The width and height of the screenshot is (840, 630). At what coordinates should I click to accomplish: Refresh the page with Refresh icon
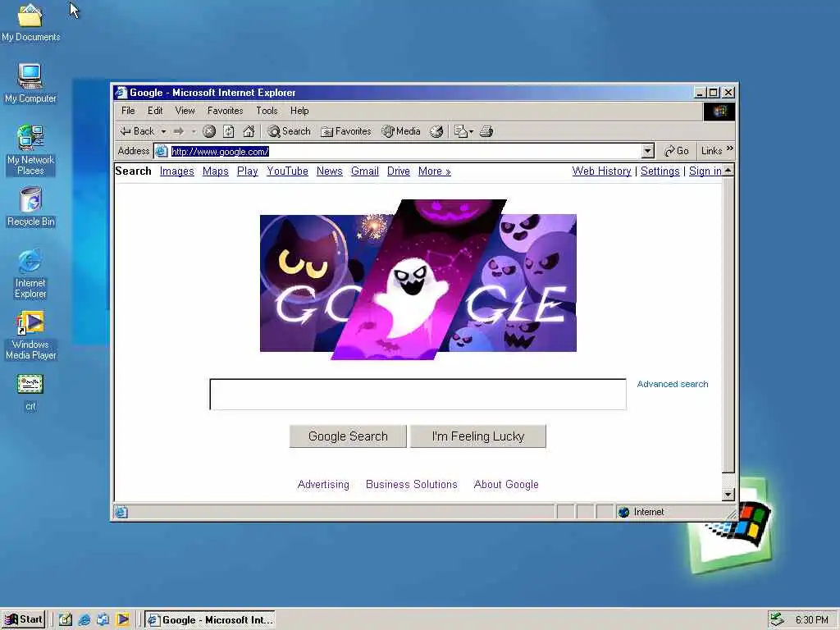tap(229, 131)
